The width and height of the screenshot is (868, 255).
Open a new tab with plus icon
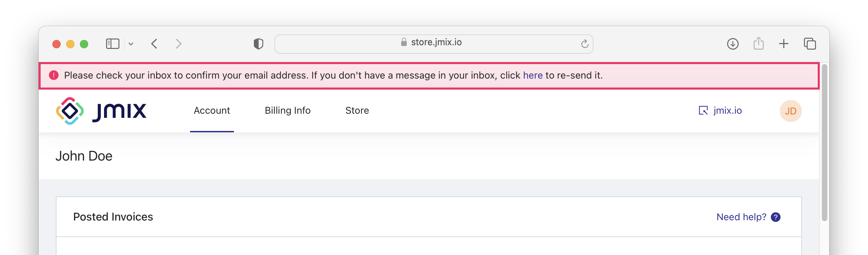tap(784, 44)
